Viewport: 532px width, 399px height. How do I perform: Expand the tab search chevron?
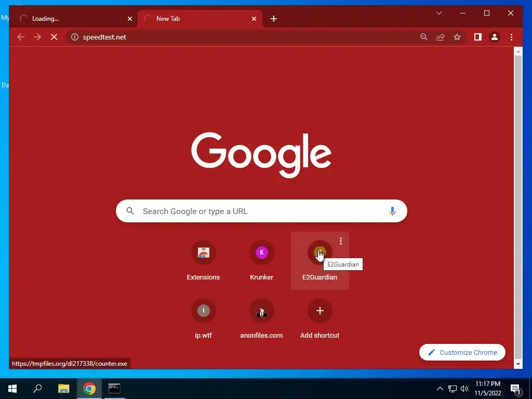pyautogui.click(x=438, y=13)
